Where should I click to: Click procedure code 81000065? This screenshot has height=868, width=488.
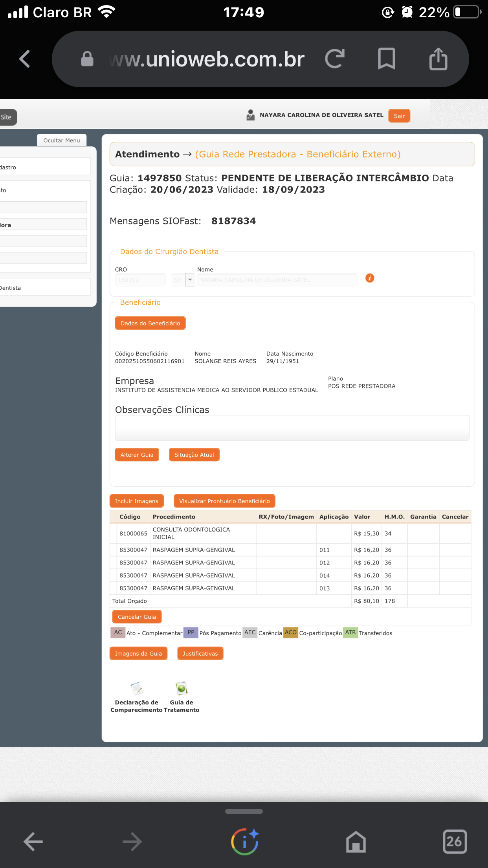click(x=133, y=533)
